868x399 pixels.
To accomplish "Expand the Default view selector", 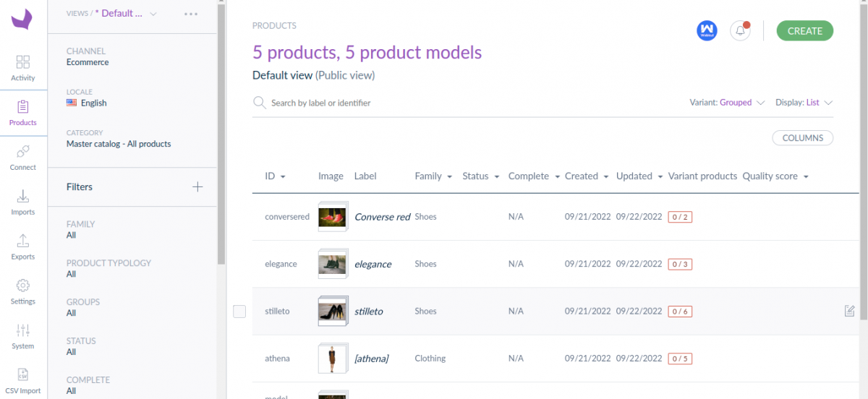I will pos(126,13).
